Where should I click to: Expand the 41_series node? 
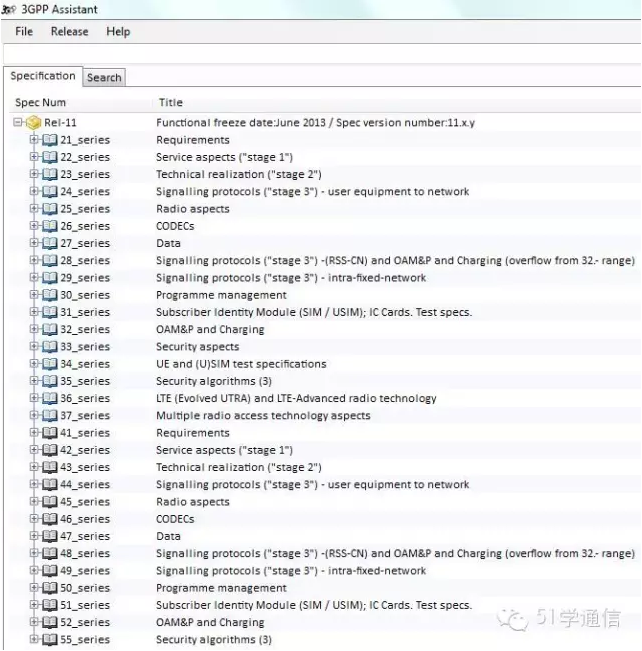pyautogui.click(x=34, y=433)
